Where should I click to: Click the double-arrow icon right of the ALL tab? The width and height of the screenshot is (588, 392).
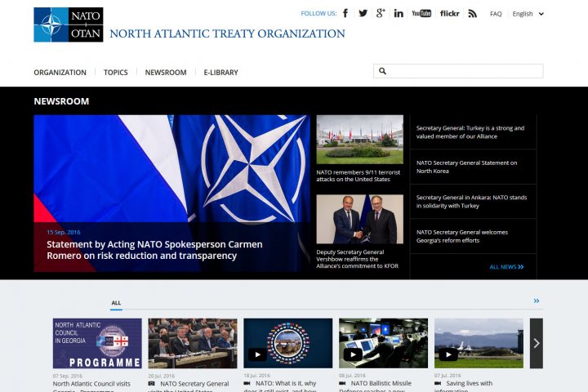coord(537,301)
